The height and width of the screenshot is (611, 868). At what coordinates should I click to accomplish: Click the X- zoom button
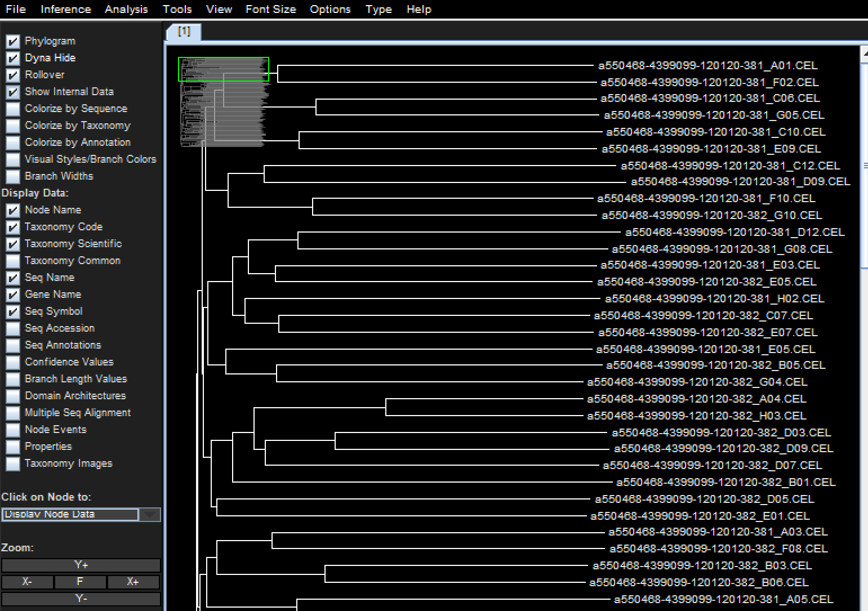tap(28, 582)
